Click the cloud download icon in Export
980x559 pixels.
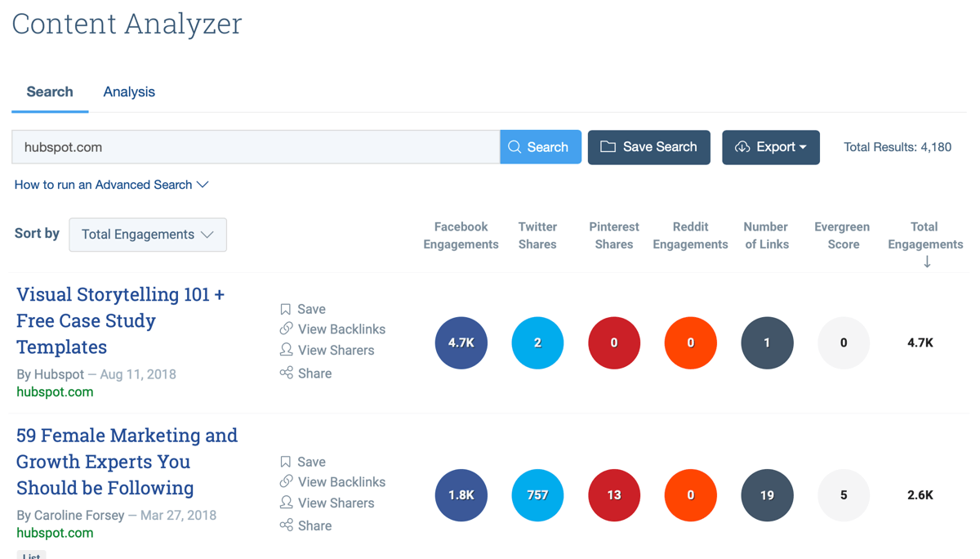click(742, 147)
